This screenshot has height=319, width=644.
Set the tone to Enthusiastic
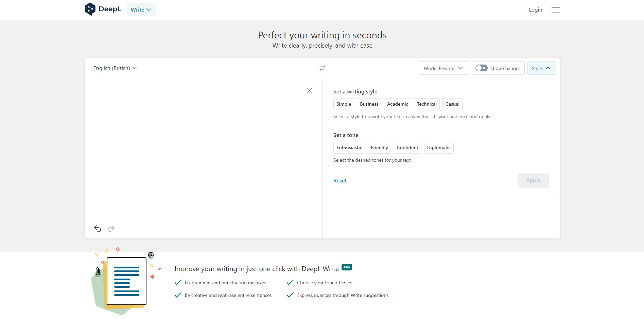349,147
